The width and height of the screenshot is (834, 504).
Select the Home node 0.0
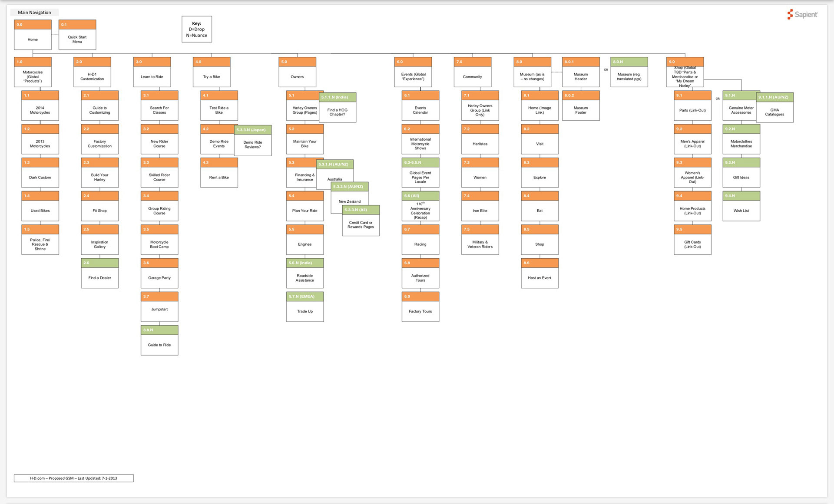pos(33,35)
